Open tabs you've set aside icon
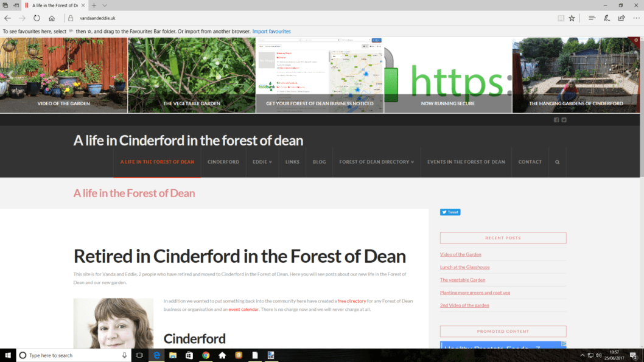This screenshot has height=362, width=644. pos(5,5)
